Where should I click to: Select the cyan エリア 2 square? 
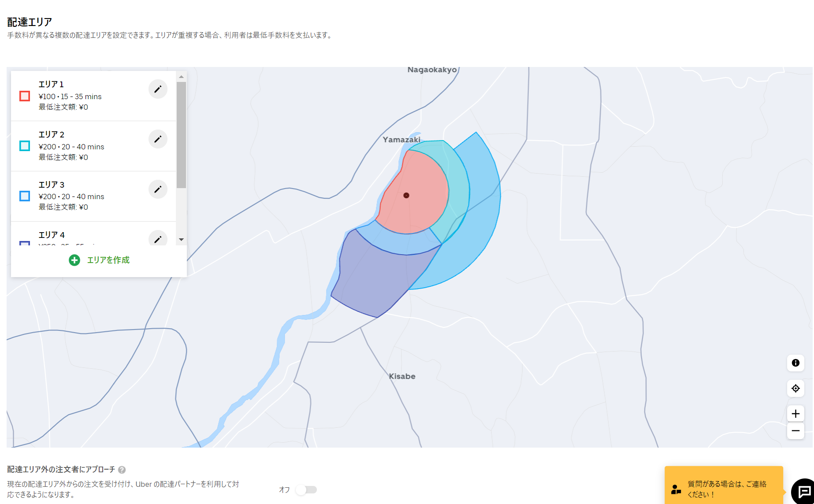pos(25,146)
